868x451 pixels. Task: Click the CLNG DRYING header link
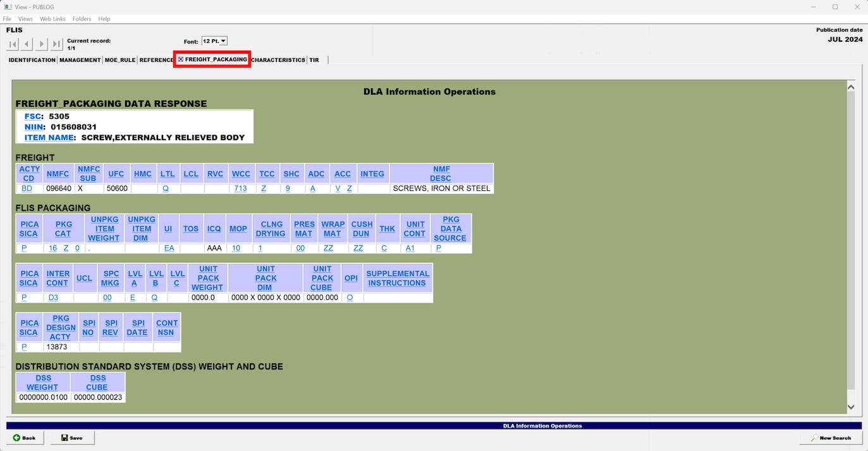coord(271,229)
